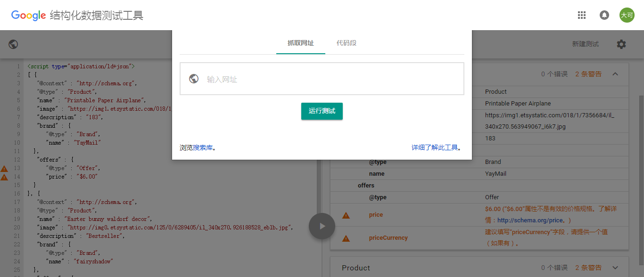Switch to the 抓取网址 tab
The width and height of the screenshot is (644, 277).
pyautogui.click(x=300, y=43)
